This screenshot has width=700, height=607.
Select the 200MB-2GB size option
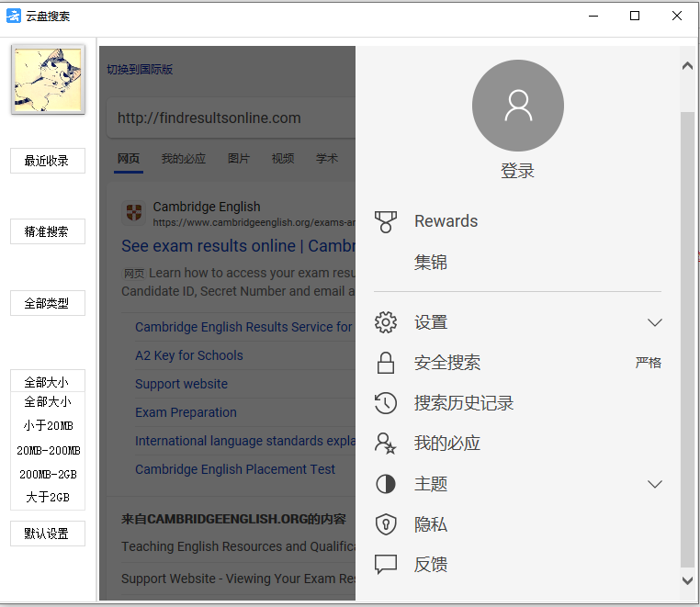(x=48, y=474)
